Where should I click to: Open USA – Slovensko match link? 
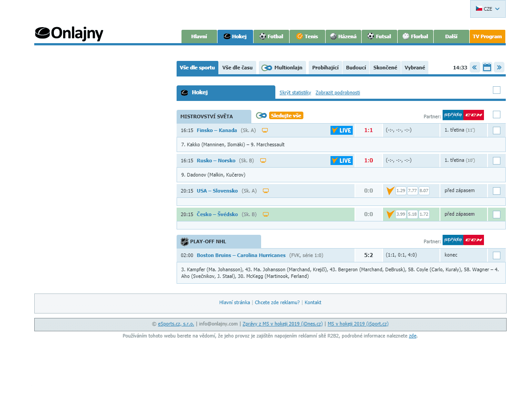(x=217, y=191)
